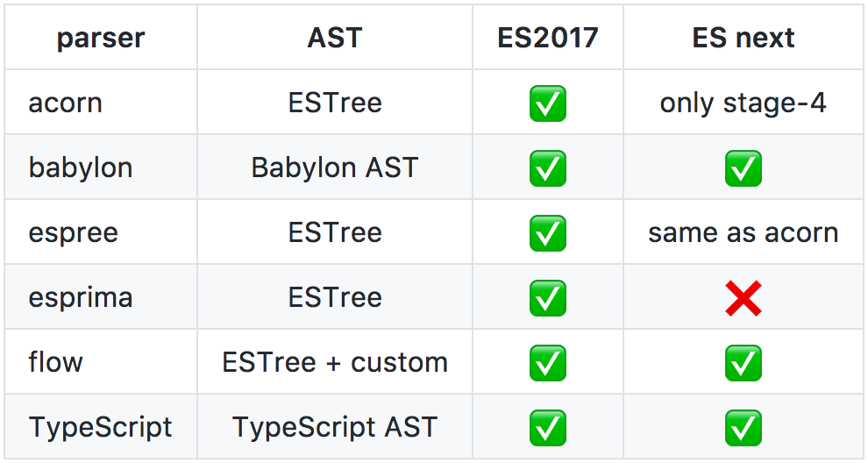
Task: Click the green checkmark in acorn's ES2017 cell
Action: [x=547, y=103]
